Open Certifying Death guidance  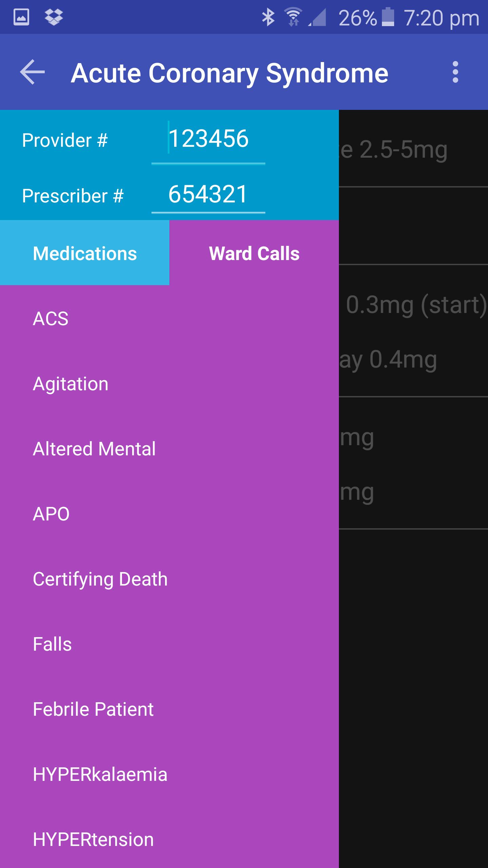[100, 579]
